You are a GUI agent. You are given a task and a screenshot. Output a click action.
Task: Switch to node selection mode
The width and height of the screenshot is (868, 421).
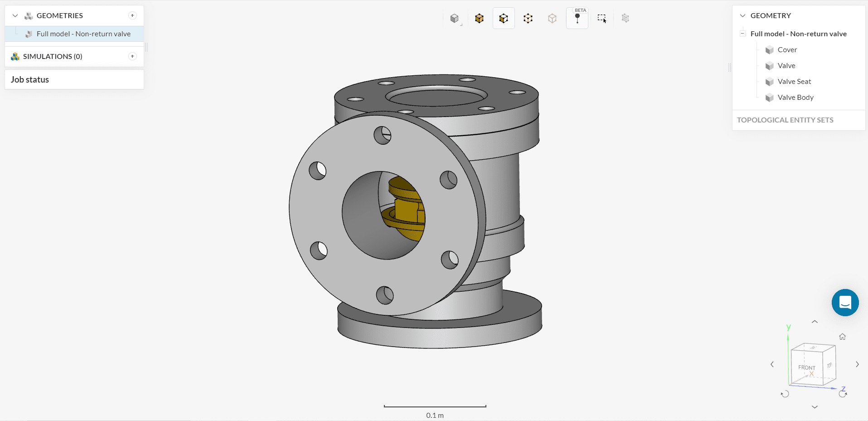552,19
